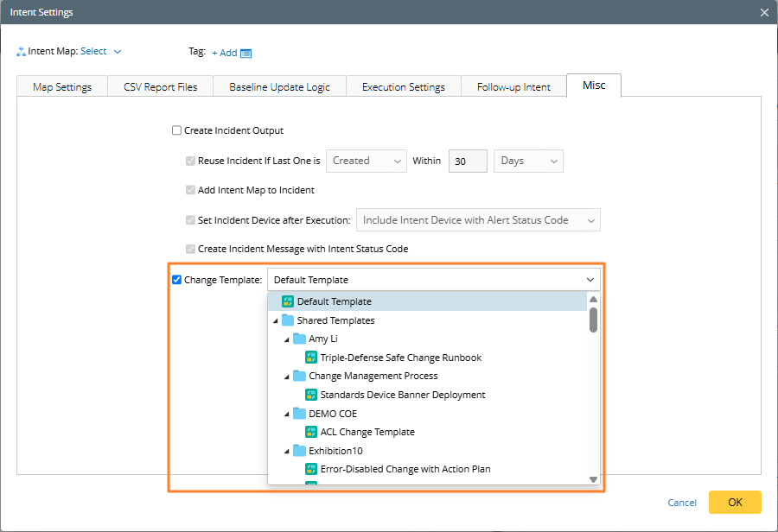Collapse the DEMO COE folder node
The width and height of the screenshot is (778, 532).
(x=288, y=414)
